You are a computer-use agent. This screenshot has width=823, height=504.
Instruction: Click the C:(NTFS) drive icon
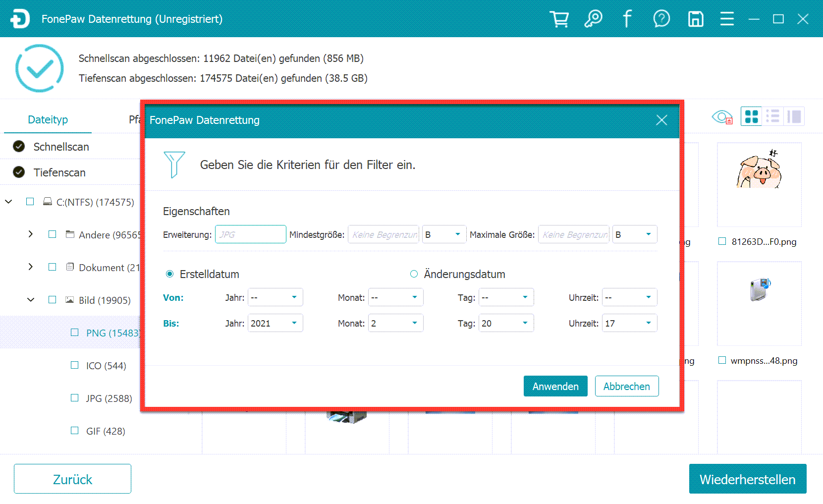click(48, 202)
